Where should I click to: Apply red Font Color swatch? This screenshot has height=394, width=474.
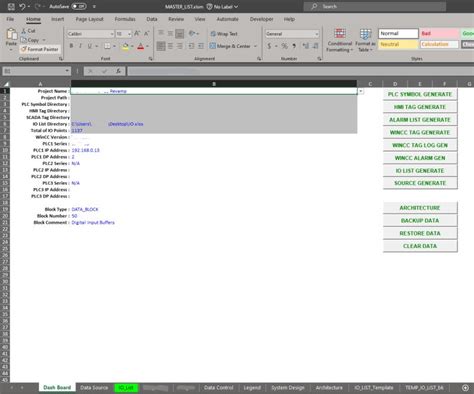[141, 46]
